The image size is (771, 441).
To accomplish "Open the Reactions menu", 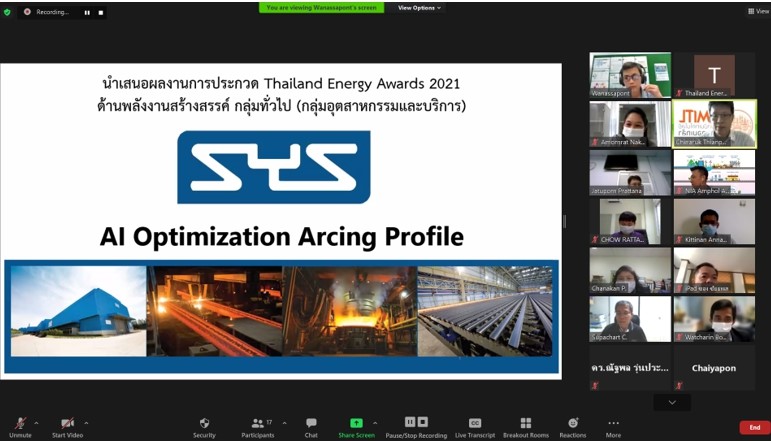I will pyautogui.click(x=573, y=427).
